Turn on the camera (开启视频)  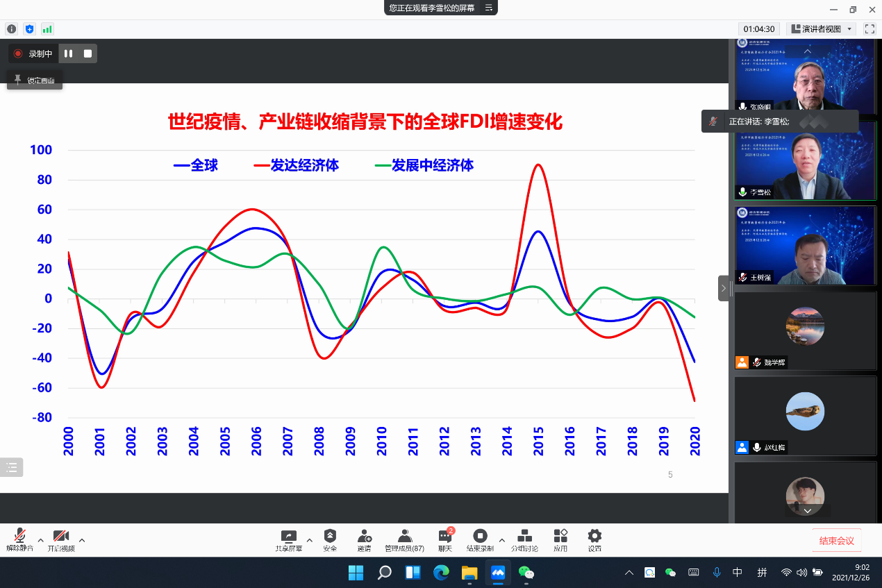pyautogui.click(x=61, y=539)
